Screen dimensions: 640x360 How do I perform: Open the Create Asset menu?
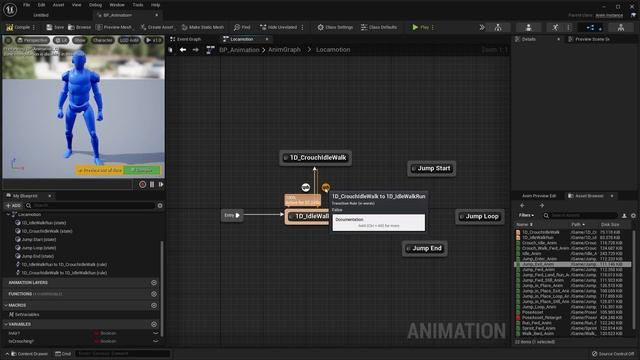point(157,27)
